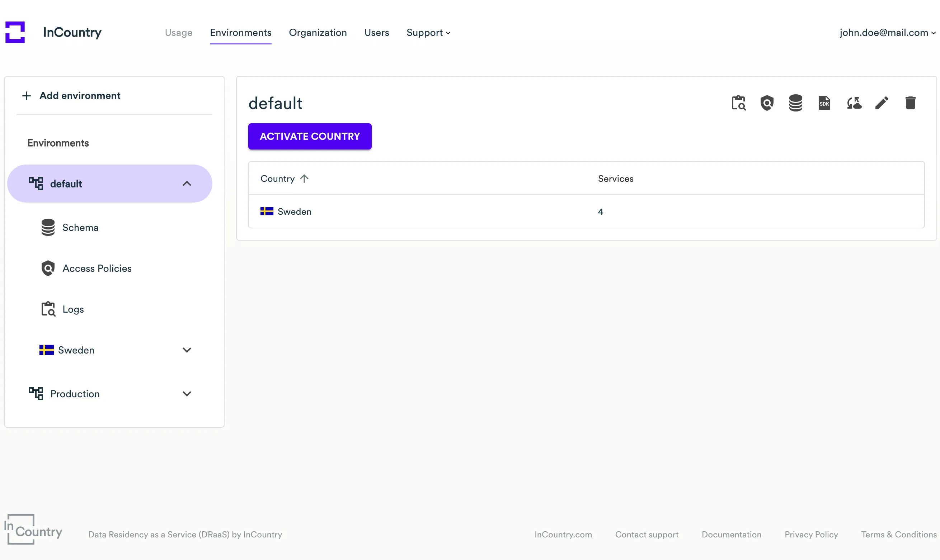Delete environment using the trash icon
940x560 pixels.
(911, 103)
